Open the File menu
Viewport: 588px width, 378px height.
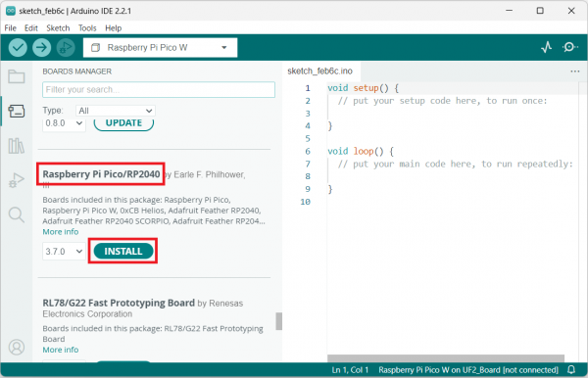pos(10,28)
